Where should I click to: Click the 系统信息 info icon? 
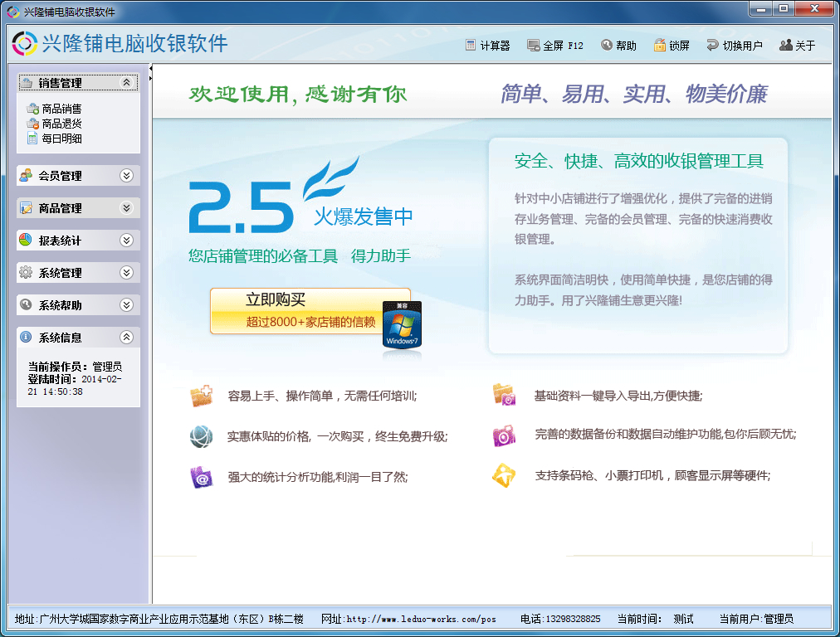(25, 337)
